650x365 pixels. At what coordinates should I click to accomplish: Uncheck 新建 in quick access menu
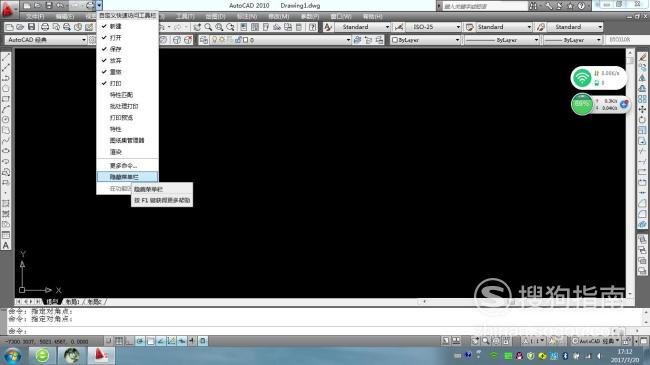(127, 26)
